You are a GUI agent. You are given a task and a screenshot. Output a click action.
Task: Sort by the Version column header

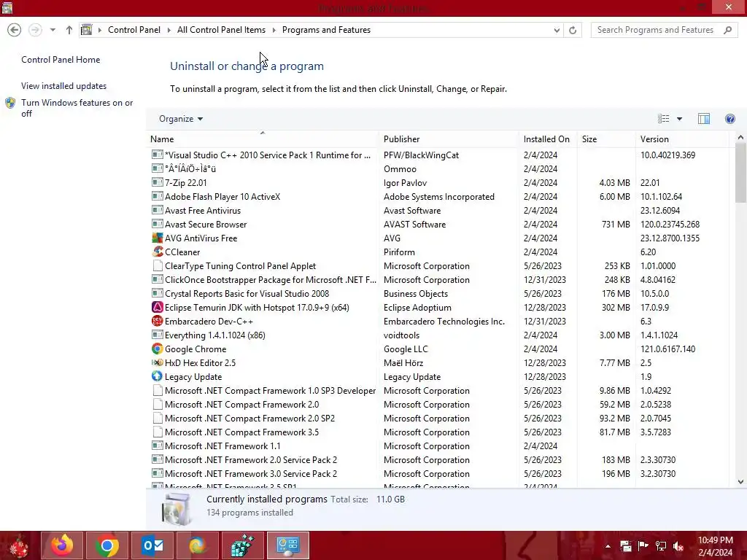pyautogui.click(x=682, y=139)
